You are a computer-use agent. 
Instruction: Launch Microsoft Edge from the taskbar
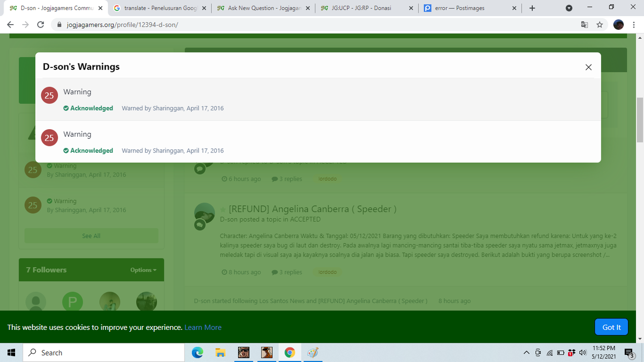point(197,352)
